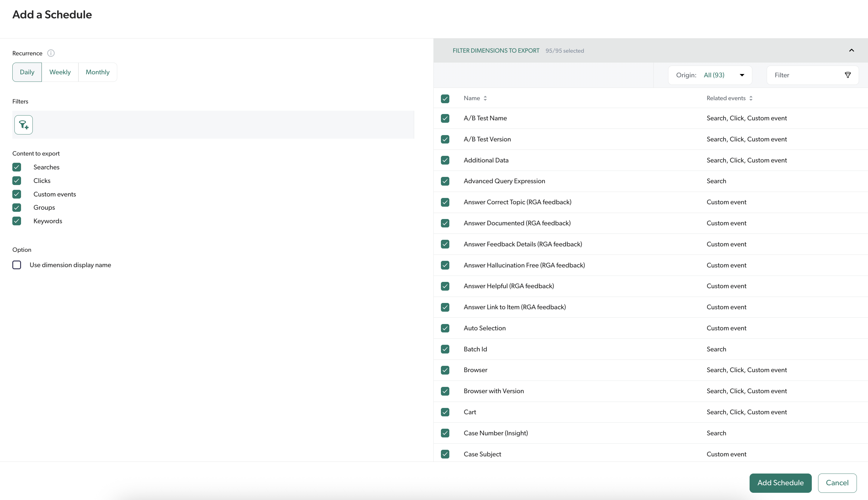Uncheck the A/B Test Name dimension

point(445,118)
